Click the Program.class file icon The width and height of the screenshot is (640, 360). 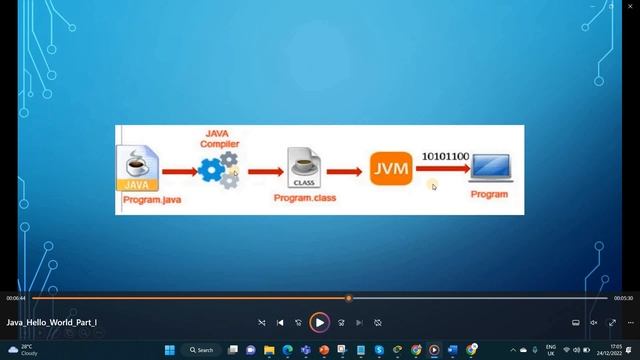304,167
